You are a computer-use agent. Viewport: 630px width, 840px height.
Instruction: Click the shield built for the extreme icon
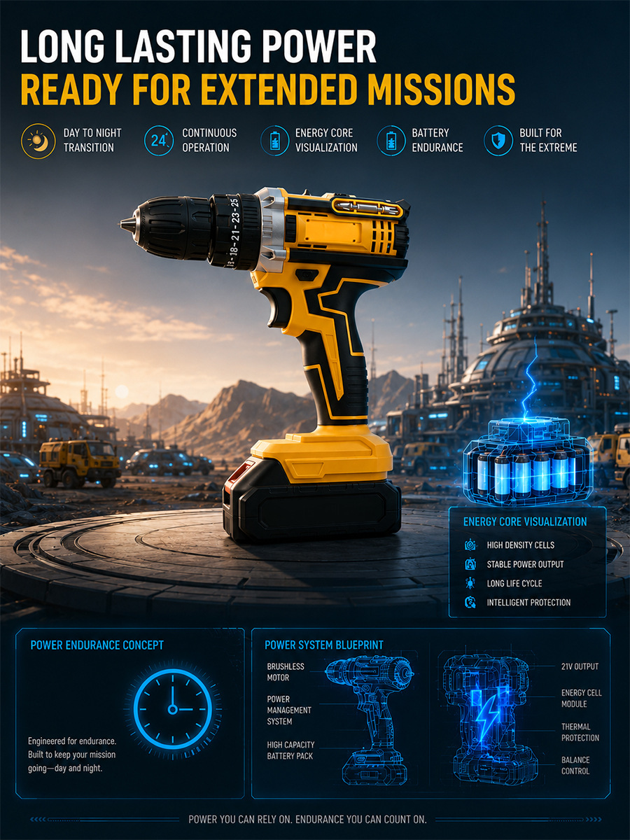[498, 140]
